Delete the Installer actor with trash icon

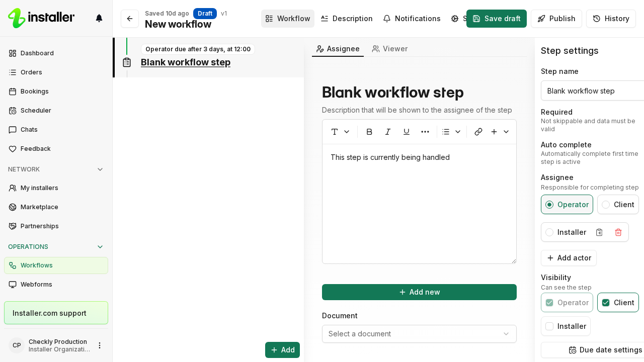(x=618, y=232)
